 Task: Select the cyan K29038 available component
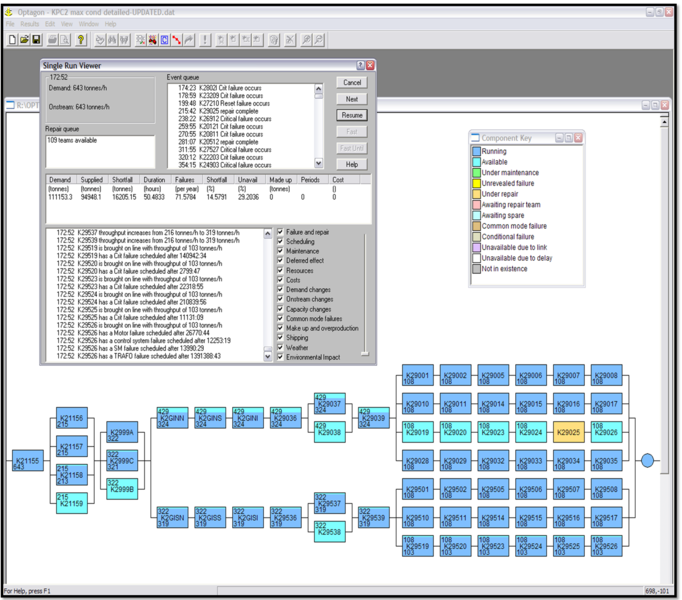coord(330,432)
